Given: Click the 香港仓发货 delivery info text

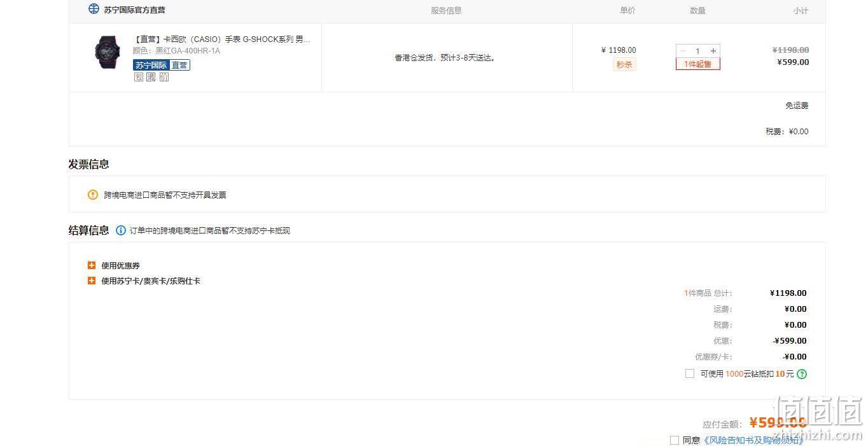Looking at the screenshot, I should (x=445, y=58).
